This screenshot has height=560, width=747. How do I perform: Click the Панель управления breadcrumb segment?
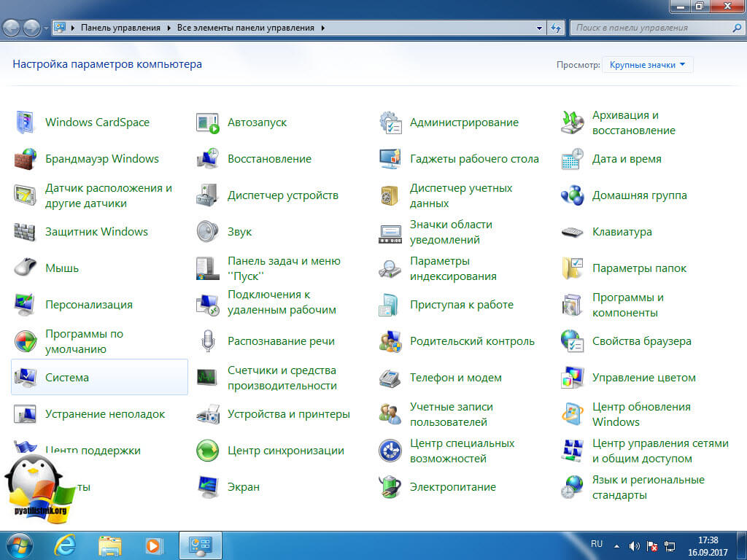point(120,28)
